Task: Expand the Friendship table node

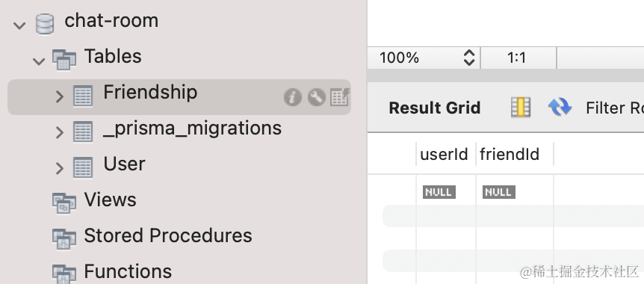Action: click(60, 97)
